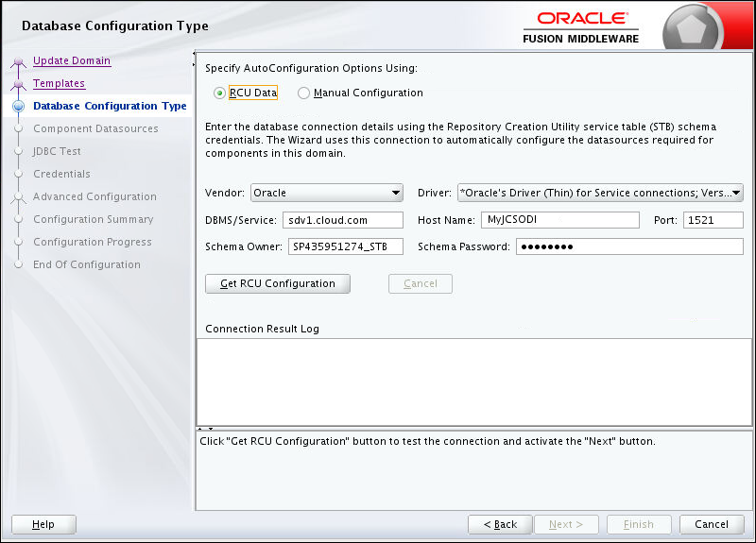This screenshot has width=756, height=543.
Task: Go back using the Back button
Action: point(500,524)
